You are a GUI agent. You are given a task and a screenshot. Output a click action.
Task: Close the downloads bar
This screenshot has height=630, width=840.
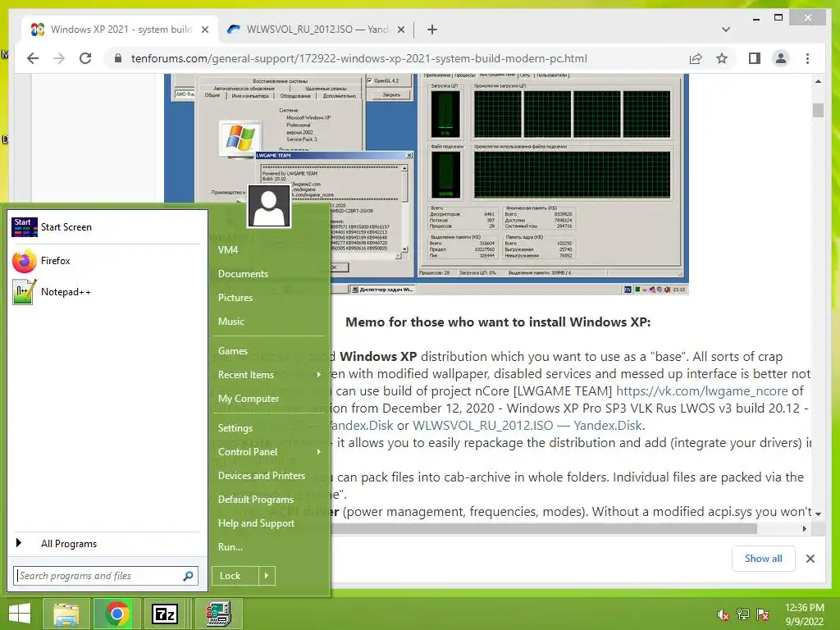click(810, 559)
